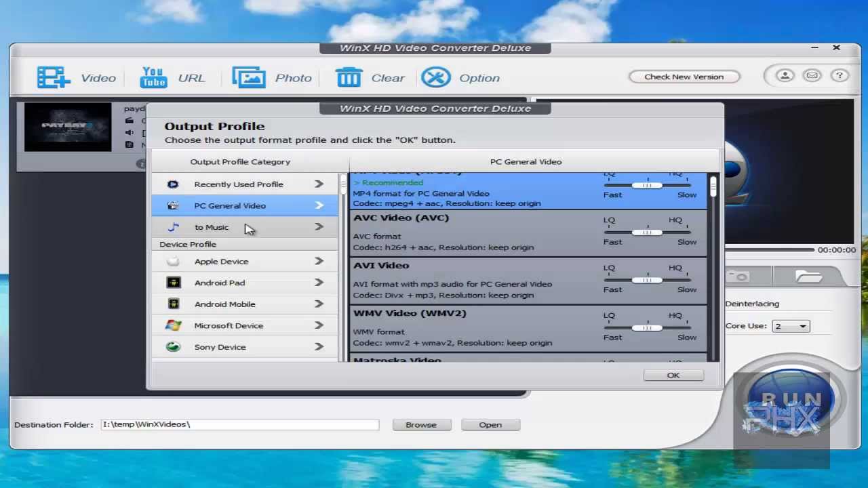This screenshot has width=868, height=488.
Task: Click the audio speaker icon in file info
Action: tap(129, 133)
